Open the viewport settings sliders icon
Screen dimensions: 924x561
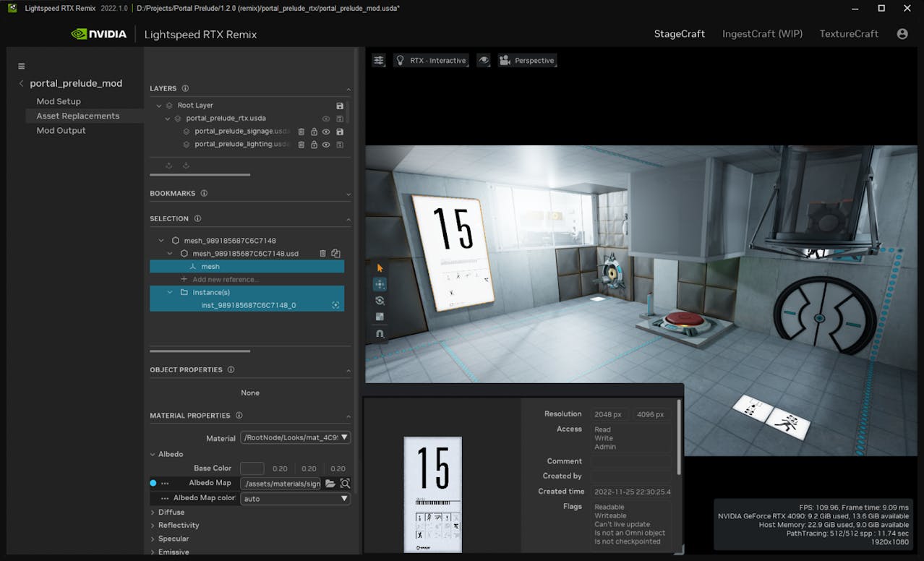click(x=379, y=61)
